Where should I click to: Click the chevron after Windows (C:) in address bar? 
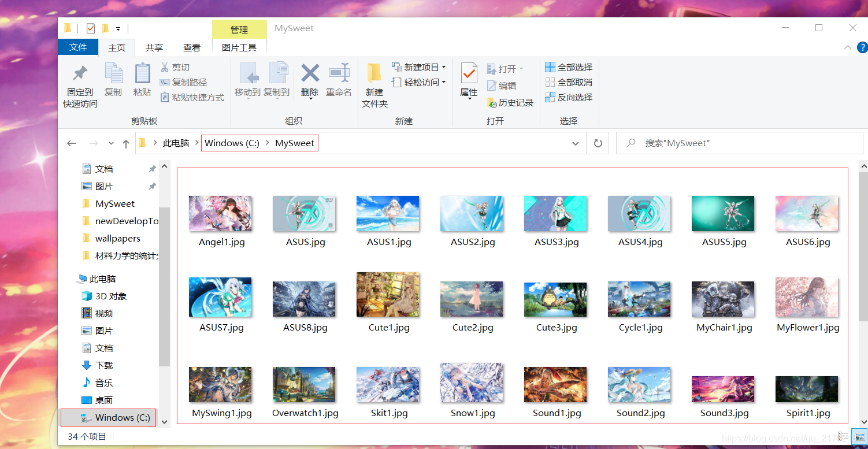[268, 143]
